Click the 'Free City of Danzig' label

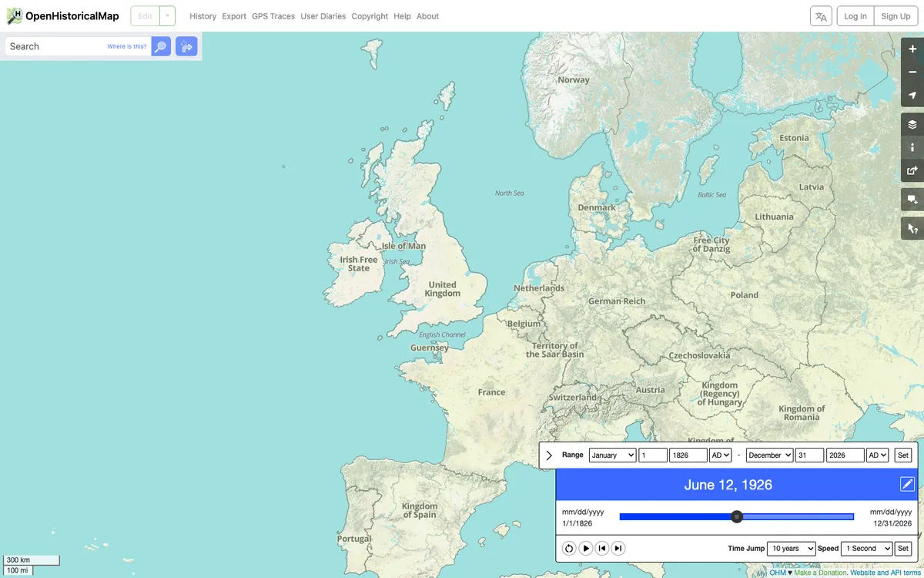[711, 245]
